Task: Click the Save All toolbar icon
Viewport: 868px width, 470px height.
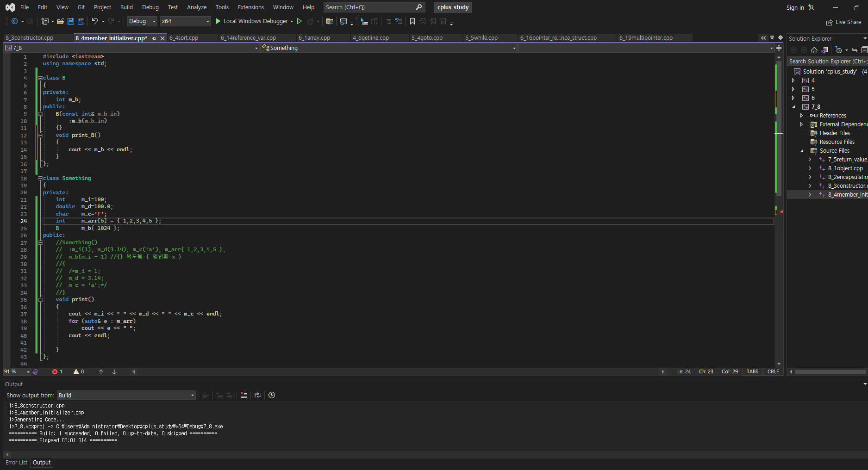Action: point(81,21)
